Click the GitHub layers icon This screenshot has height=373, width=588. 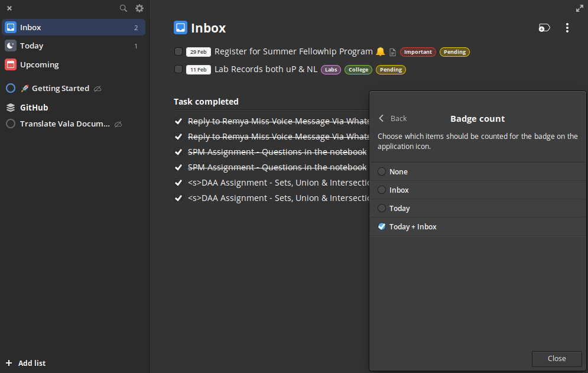click(x=11, y=108)
